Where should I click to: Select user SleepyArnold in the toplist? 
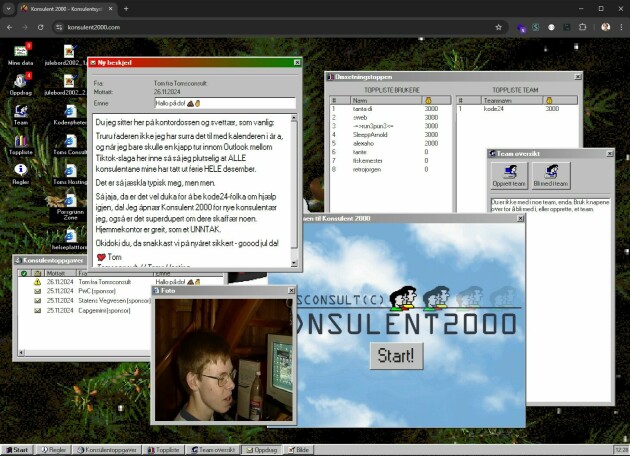pos(390,135)
